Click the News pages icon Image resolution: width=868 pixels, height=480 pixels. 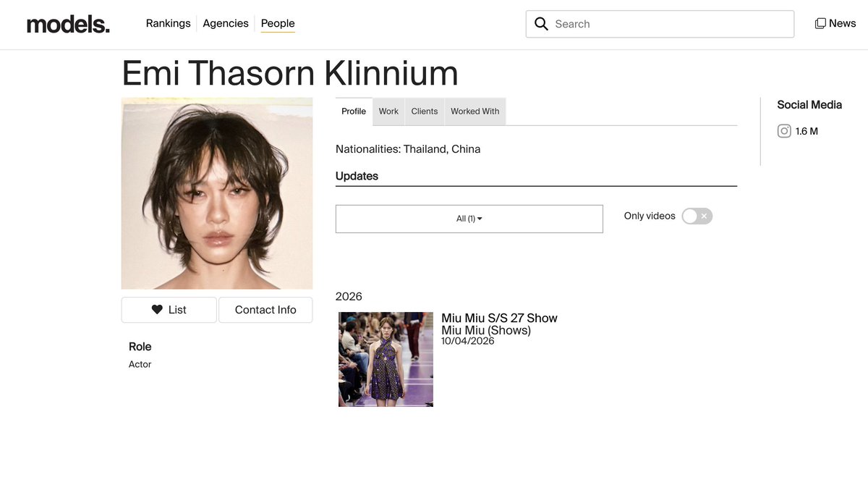coord(820,23)
